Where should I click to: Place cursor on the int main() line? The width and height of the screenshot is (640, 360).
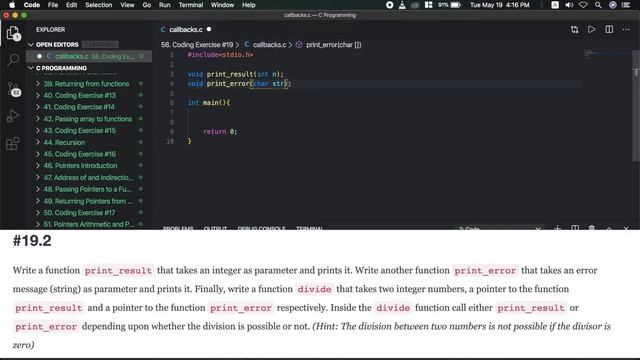209,102
